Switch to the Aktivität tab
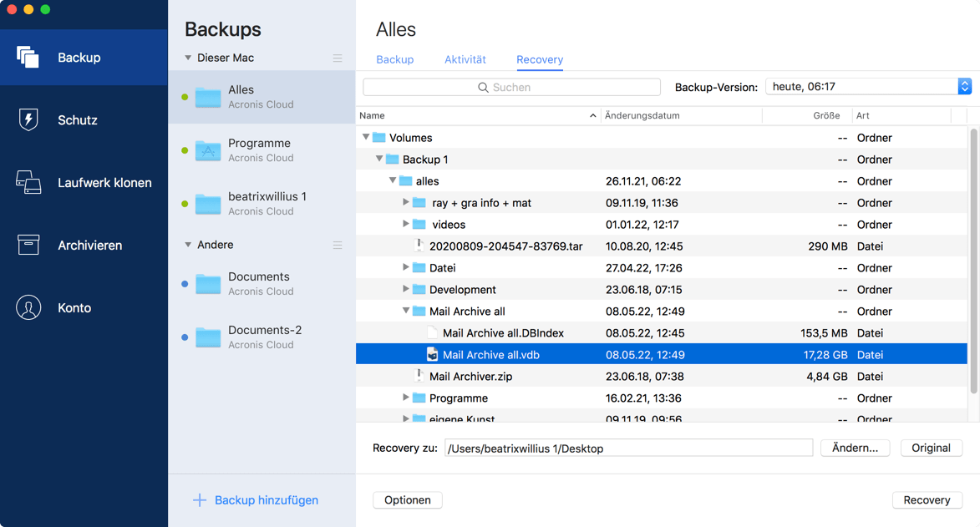The width and height of the screenshot is (980, 527). [465, 59]
